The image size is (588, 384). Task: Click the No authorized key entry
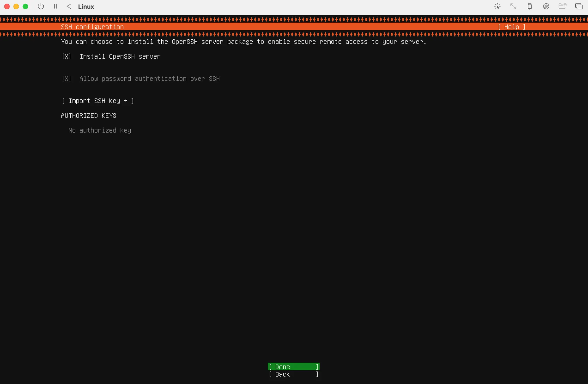pos(100,130)
